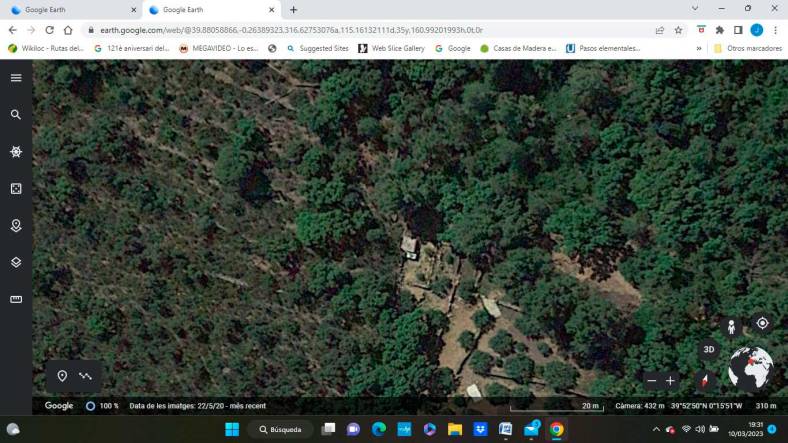Click the zoom in plus button
Image resolution: width=788 pixels, height=443 pixels.
[670, 381]
